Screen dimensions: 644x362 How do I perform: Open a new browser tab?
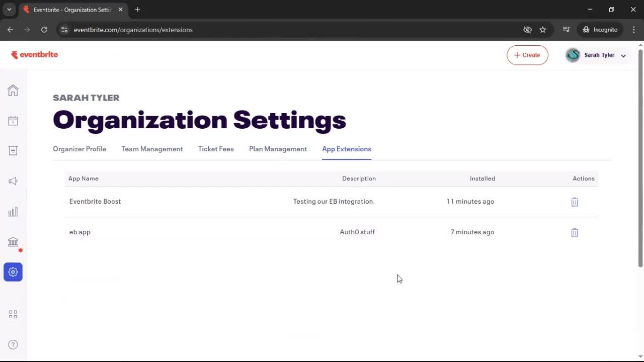point(137,10)
